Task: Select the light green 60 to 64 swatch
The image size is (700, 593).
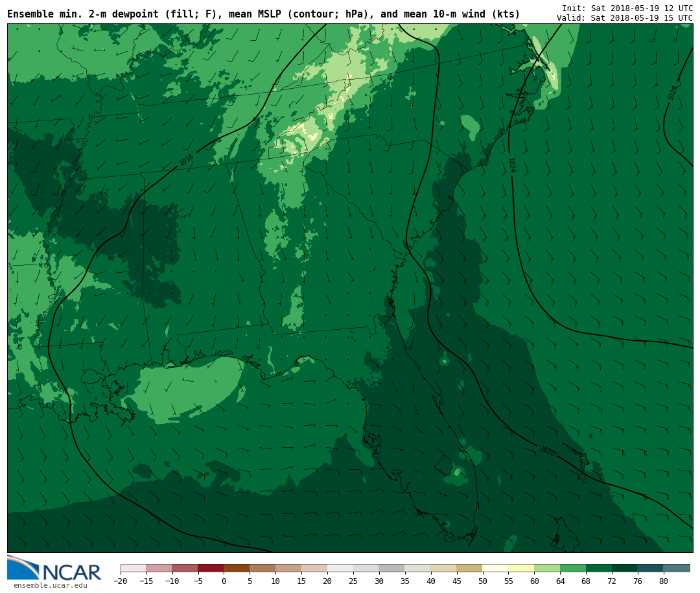Action: click(x=547, y=568)
